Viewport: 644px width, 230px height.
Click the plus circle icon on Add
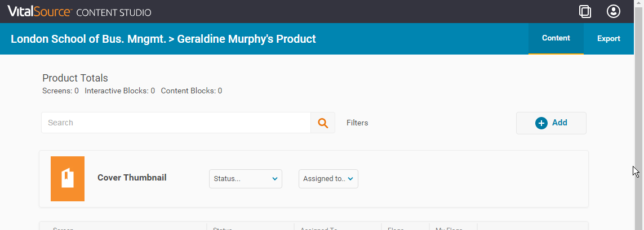tap(541, 123)
